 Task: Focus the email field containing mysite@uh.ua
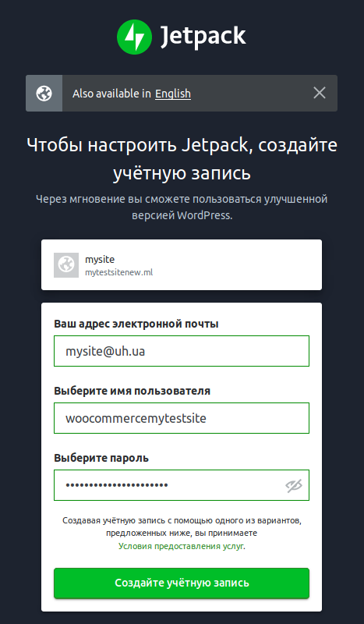pyautogui.click(x=182, y=351)
